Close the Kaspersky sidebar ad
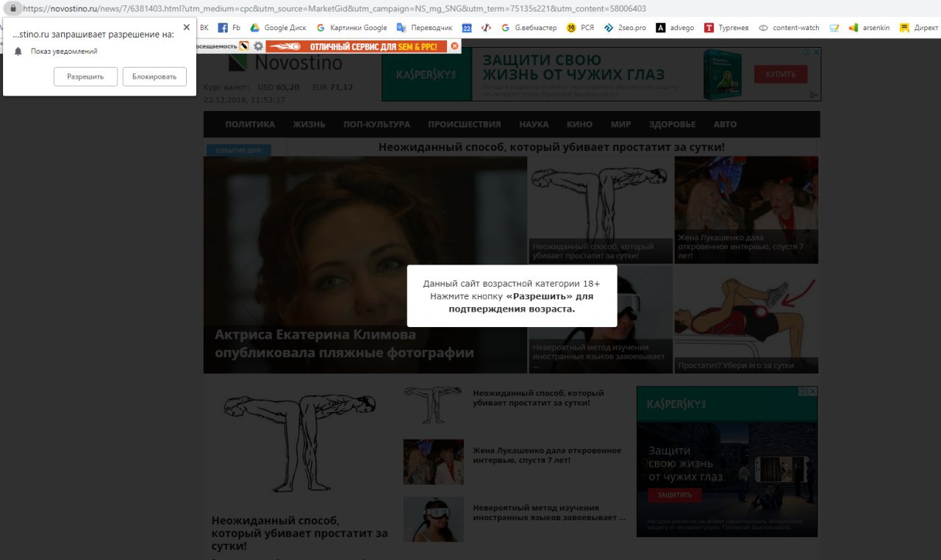Screen dimensions: 941x560 pos(812,392)
